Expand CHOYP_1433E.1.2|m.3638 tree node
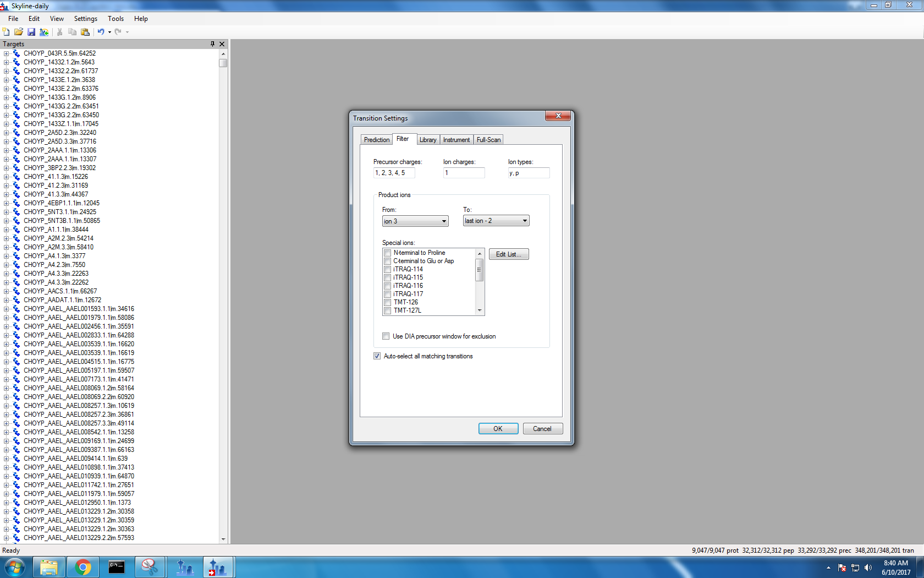This screenshot has height=578, width=924. coord(6,80)
